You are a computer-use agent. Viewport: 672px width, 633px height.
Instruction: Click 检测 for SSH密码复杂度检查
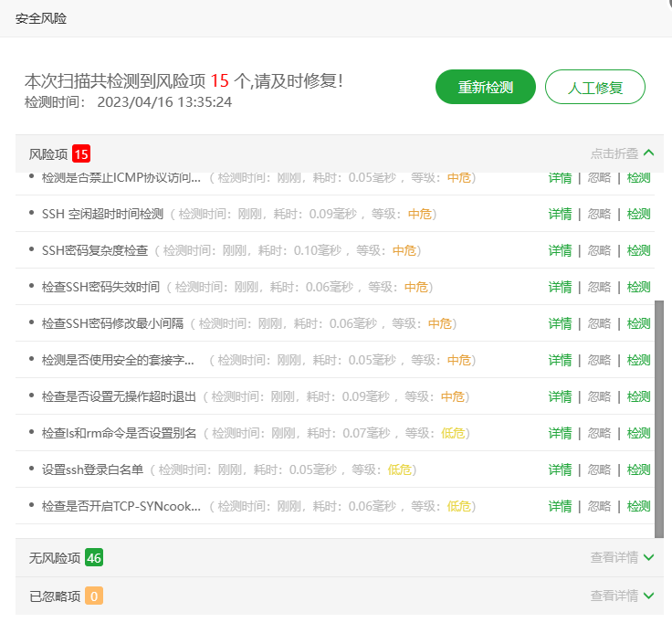[x=638, y=250]
